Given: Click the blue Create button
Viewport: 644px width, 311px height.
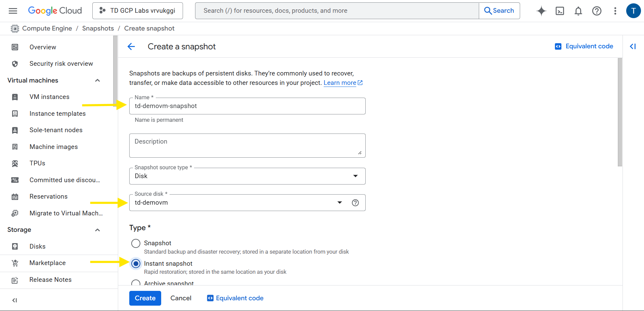Looking at the screenshot, I should [145, 298].
